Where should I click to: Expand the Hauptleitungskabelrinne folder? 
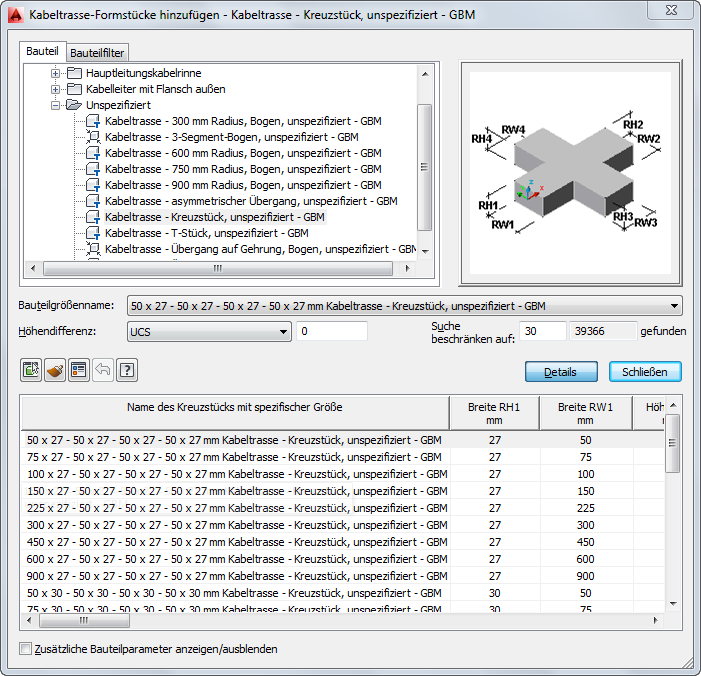click(55, 73)
